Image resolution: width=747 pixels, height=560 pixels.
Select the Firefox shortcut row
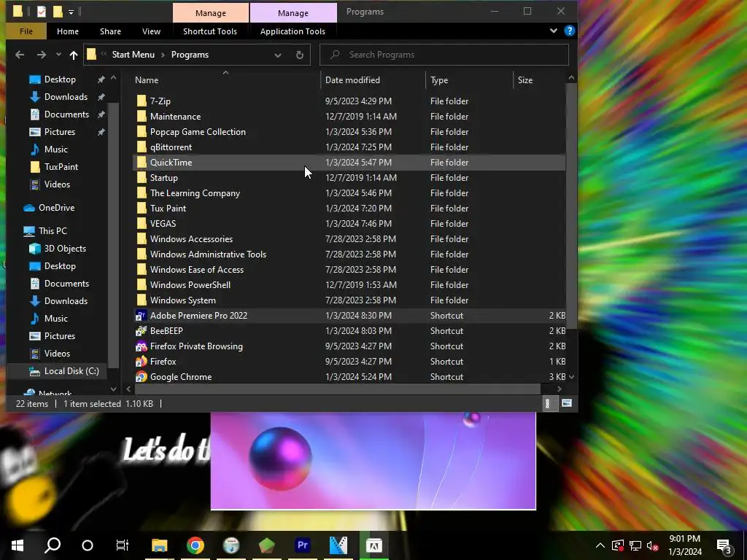(x=349, y=362)
